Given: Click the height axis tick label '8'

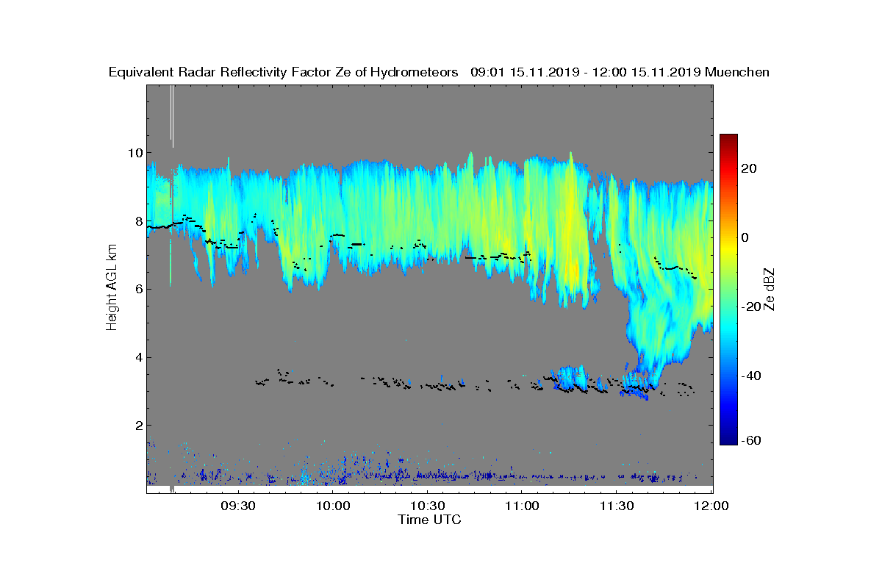Looking at the screenshot, I should pos(137,221).
